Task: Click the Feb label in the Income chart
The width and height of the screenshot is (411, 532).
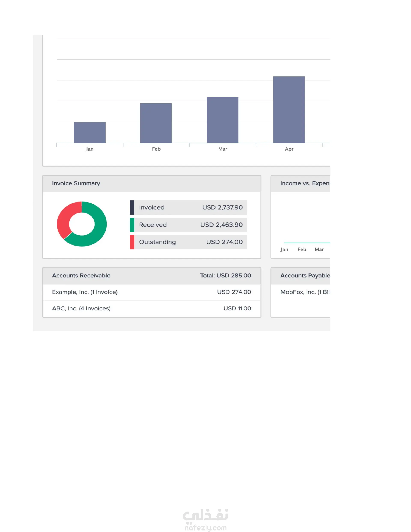Action: tap(302, 249)
